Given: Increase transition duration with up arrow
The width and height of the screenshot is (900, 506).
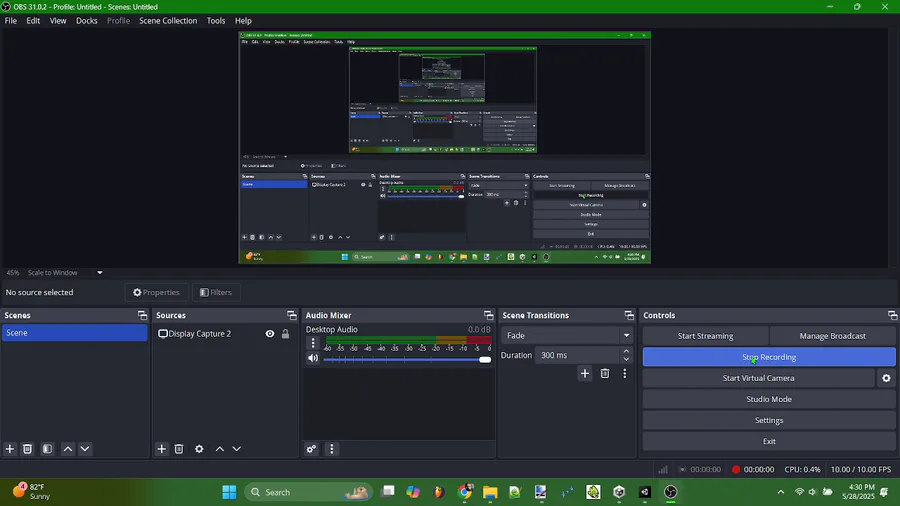Looking at the screenshot, I should tap(626, 351).
